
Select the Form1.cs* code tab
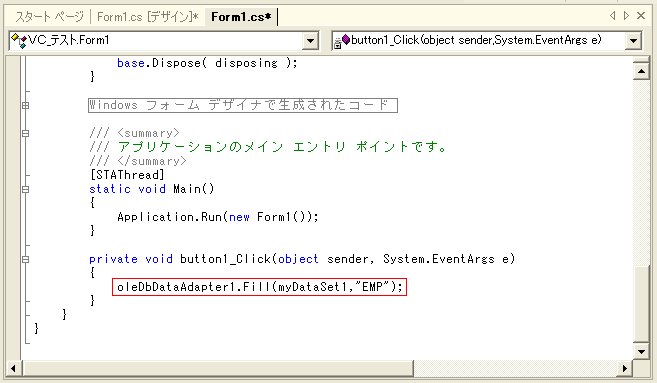tap(241, 17)
